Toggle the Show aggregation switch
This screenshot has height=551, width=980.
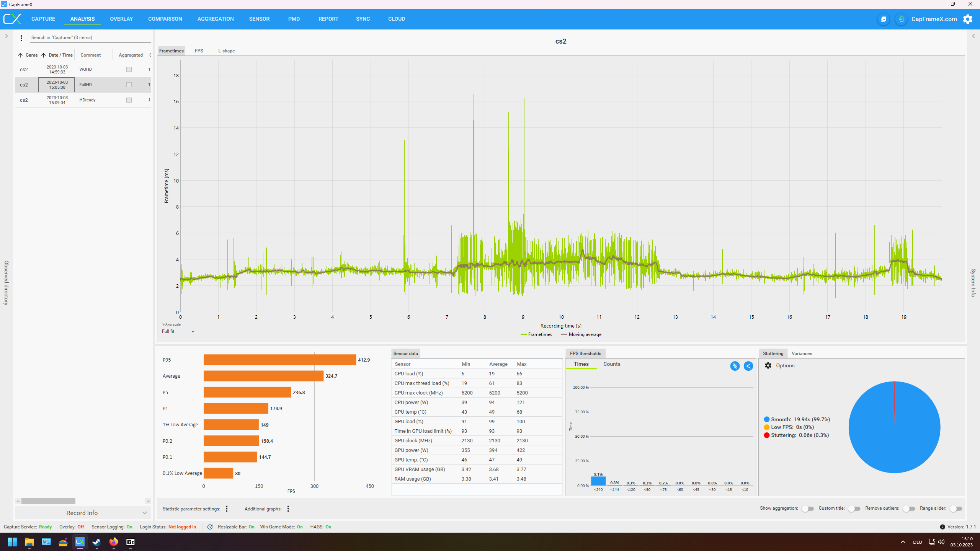(x=807, y=509)
